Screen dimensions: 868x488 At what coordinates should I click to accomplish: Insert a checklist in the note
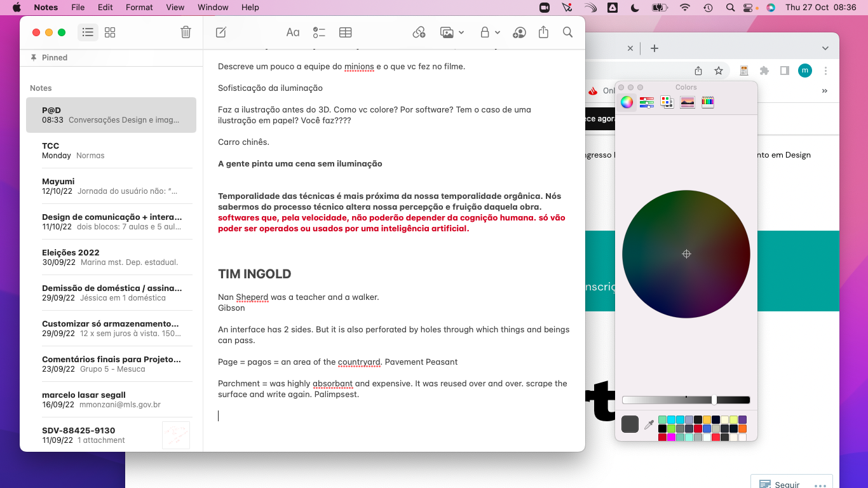click(319, 32)
